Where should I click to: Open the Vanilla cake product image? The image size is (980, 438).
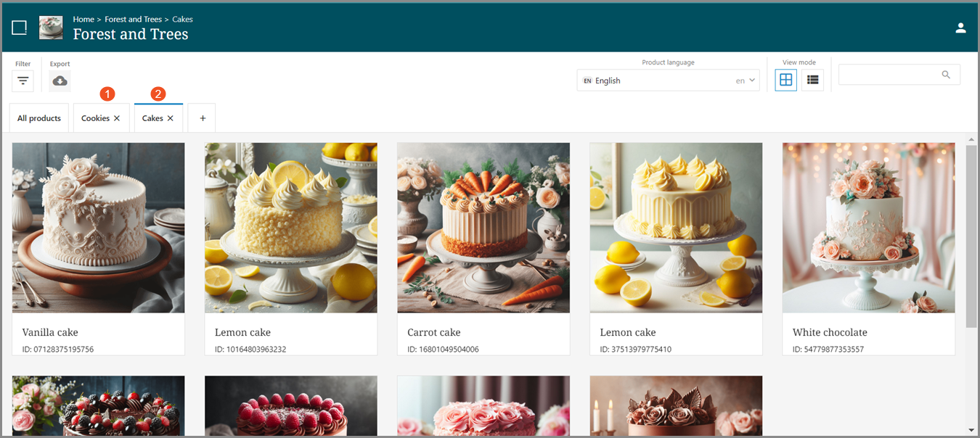coord(98,228)
